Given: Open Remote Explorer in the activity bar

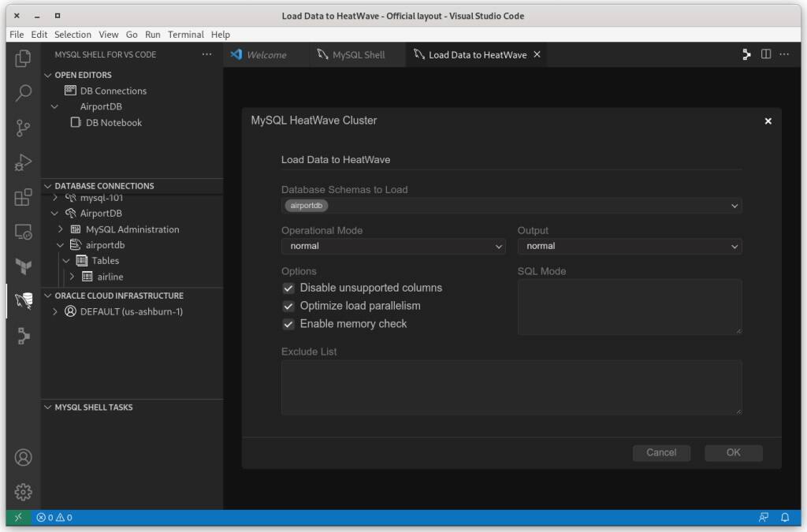Looking at the screenshot, I should pos(23,232).
